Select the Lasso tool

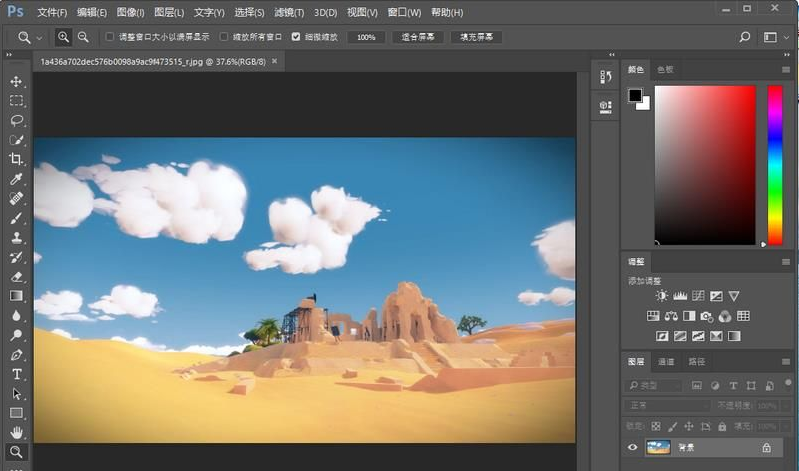(x=16, y=120)
